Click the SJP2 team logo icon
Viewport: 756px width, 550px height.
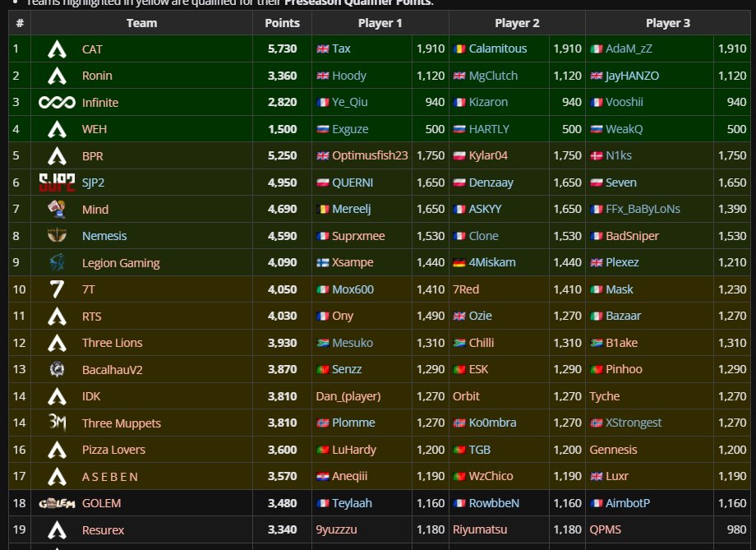tap(57, 183)
